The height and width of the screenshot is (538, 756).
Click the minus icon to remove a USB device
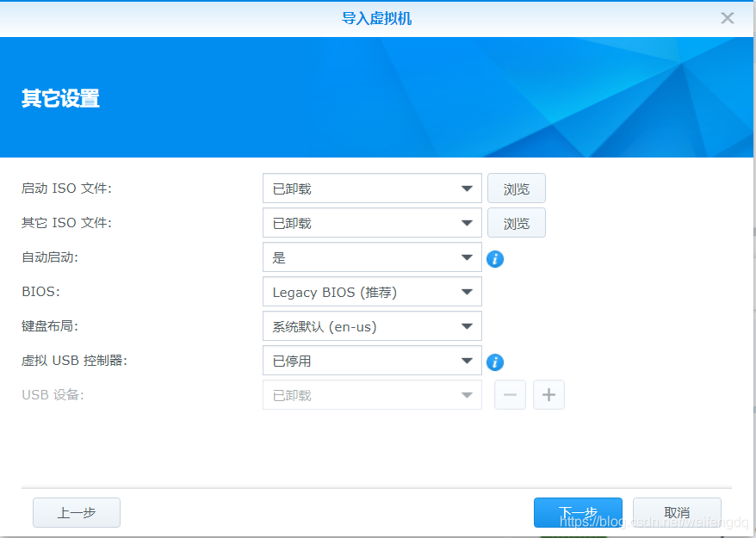[510, 394]
